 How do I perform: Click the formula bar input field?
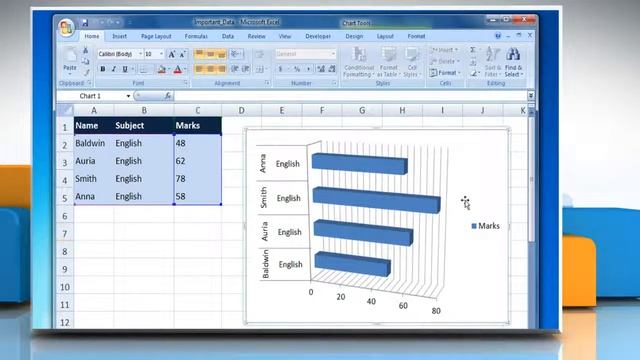tap(350, 96)
